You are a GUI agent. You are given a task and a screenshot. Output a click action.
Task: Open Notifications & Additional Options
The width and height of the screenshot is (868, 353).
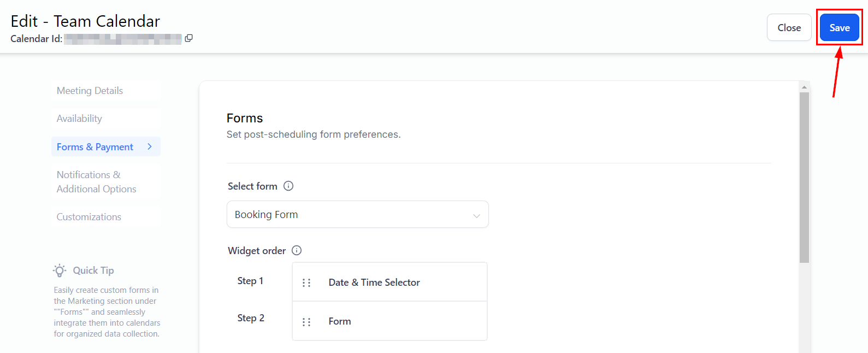(x=97, y=182)
